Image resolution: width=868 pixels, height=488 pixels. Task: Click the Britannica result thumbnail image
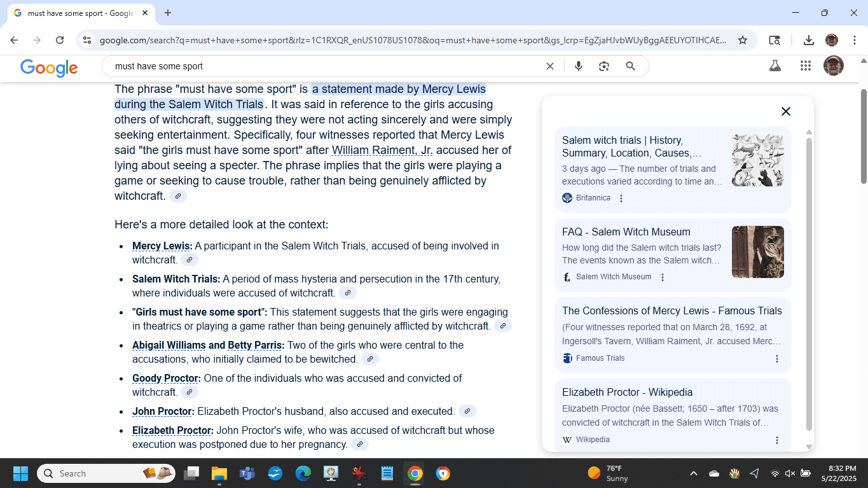(x=758, y=160)
